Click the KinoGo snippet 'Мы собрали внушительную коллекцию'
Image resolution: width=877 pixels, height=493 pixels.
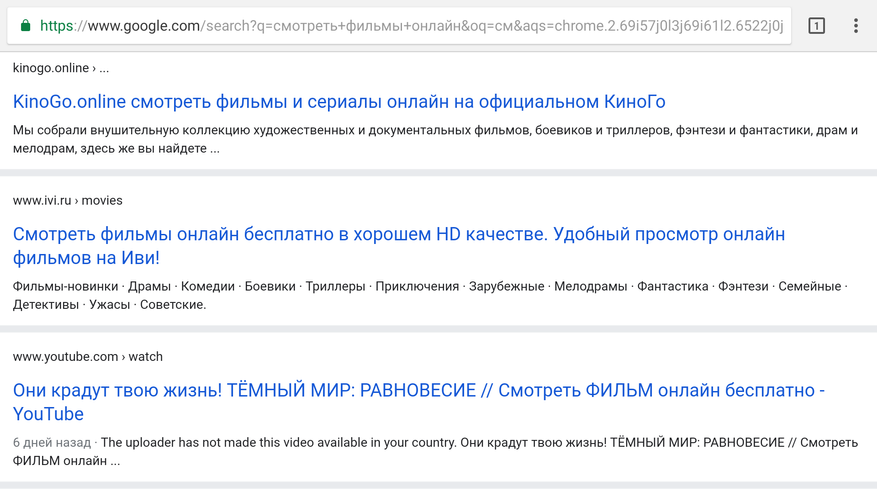point(435,139)
